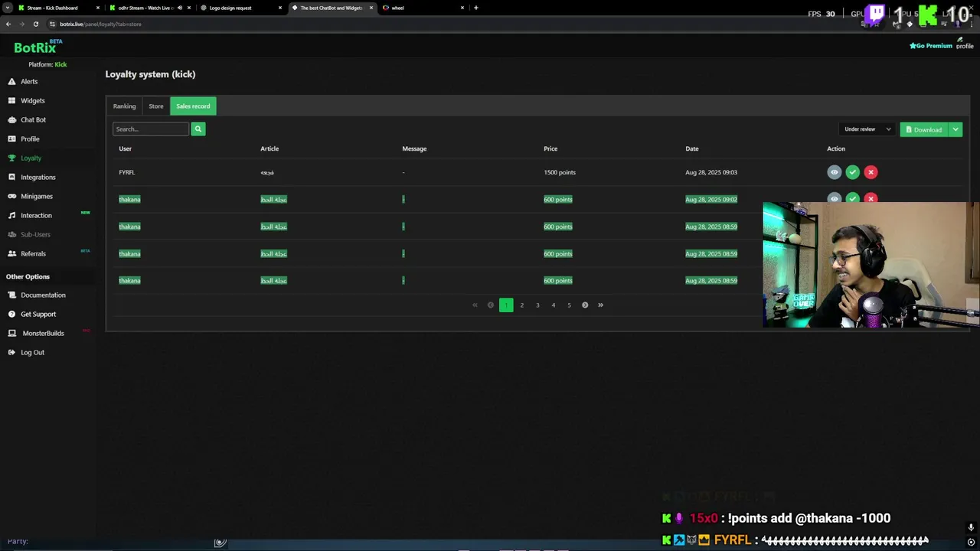
Task: Jump to first page double-arrow icon
Action: tap(475, 305)
